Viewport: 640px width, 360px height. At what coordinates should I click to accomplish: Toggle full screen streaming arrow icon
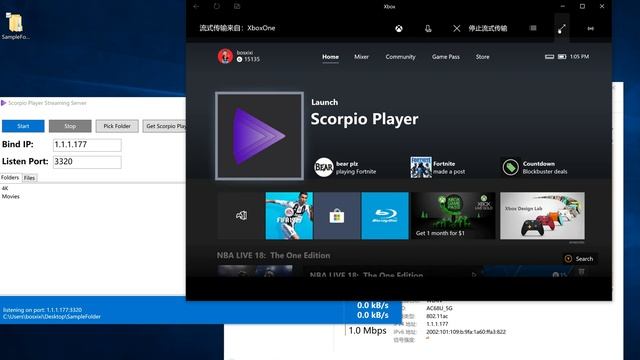tap(562, 29)
